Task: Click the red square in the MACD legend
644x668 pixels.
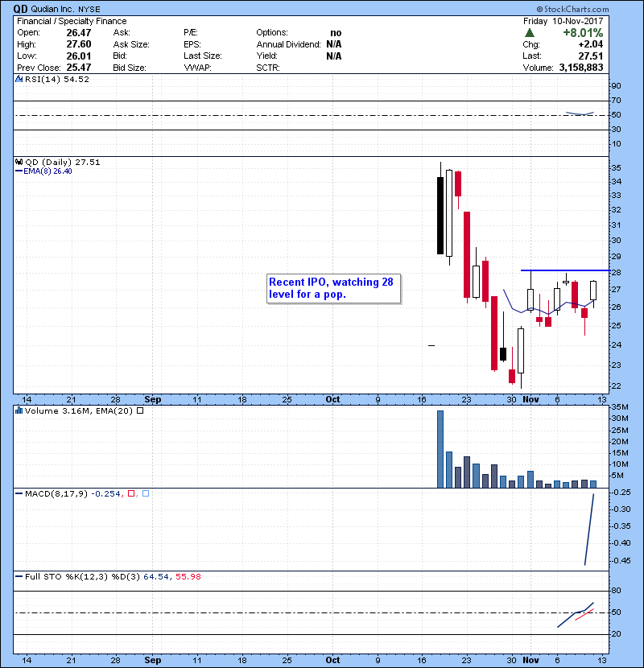Action: coord(131,493)
